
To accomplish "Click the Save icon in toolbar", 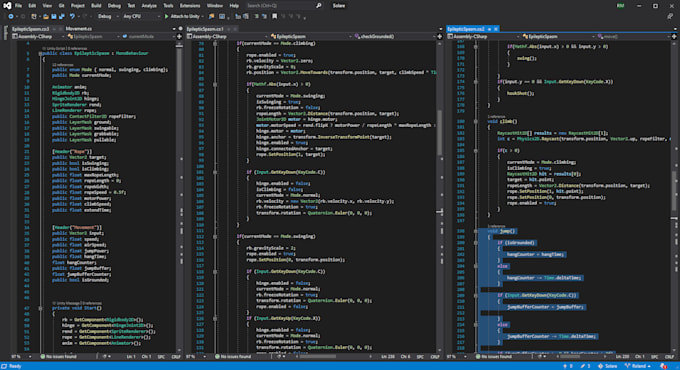I will [54, 16].
